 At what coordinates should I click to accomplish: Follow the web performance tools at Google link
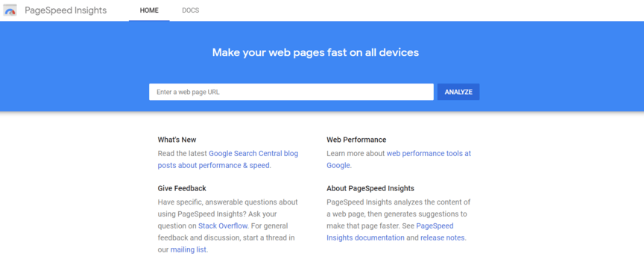pos(399,160)
